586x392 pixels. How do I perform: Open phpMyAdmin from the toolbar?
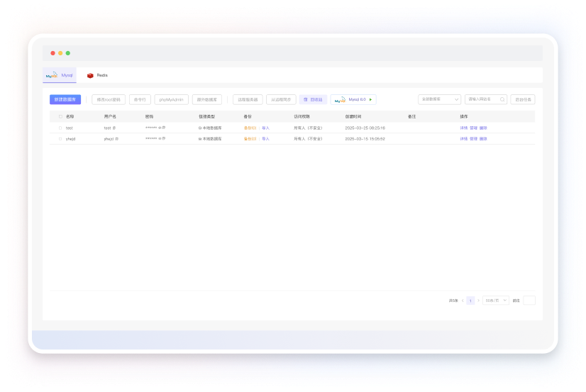pos(171,100)
